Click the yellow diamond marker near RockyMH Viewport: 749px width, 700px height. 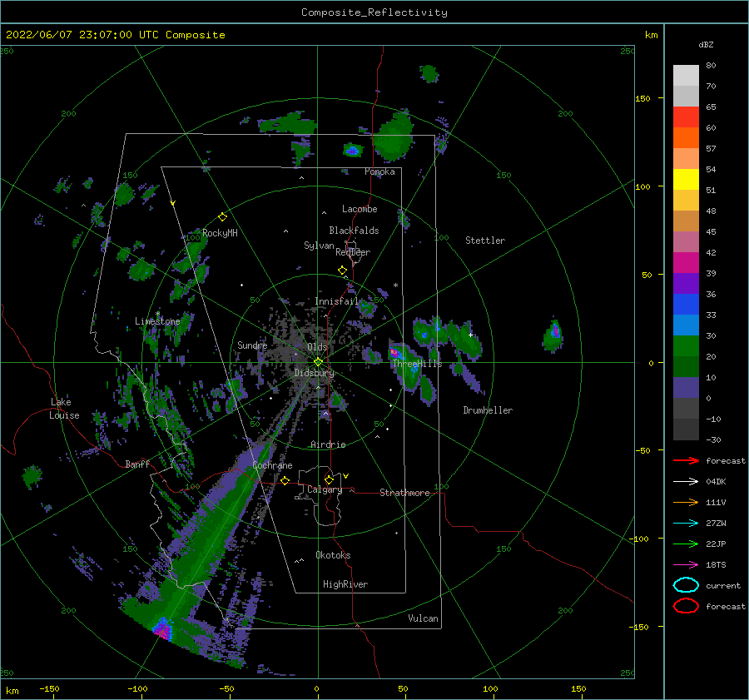(222, 217)
